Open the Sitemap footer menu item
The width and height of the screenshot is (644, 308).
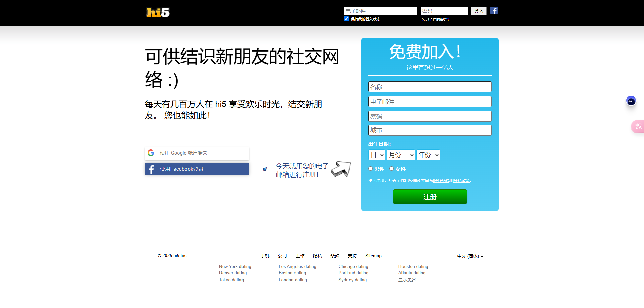coord(373,256)
